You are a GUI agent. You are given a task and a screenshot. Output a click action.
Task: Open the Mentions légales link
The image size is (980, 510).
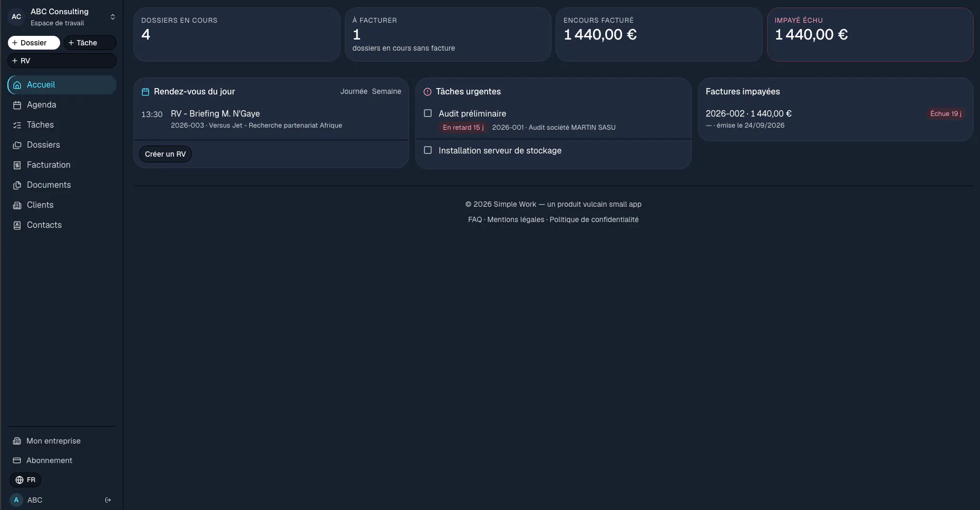click(x=516, y=219)
